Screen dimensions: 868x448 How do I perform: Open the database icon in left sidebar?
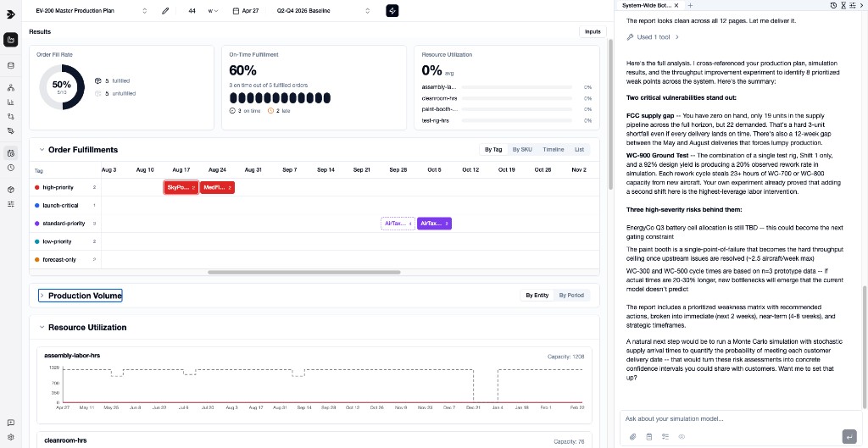pyautogui.click(x=10, y=65)
